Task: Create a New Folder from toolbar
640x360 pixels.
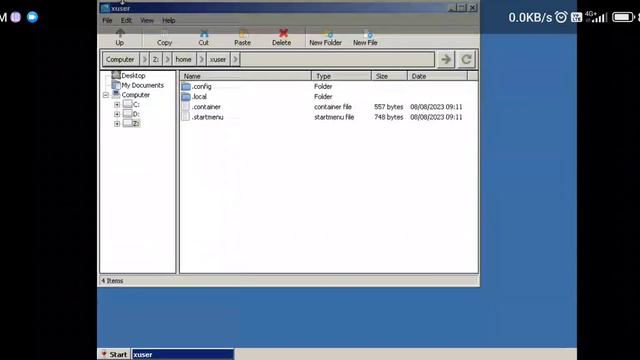Action: pos(325,37)
